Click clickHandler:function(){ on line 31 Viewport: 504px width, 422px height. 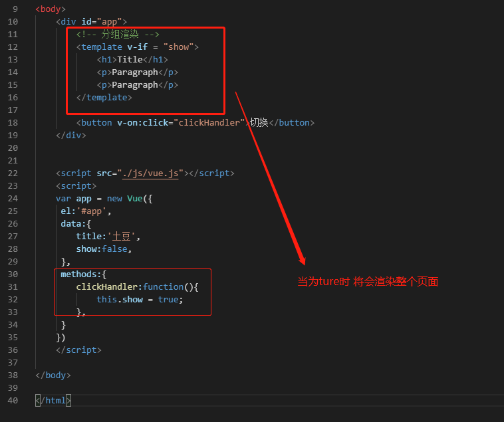tap(138, 287)
